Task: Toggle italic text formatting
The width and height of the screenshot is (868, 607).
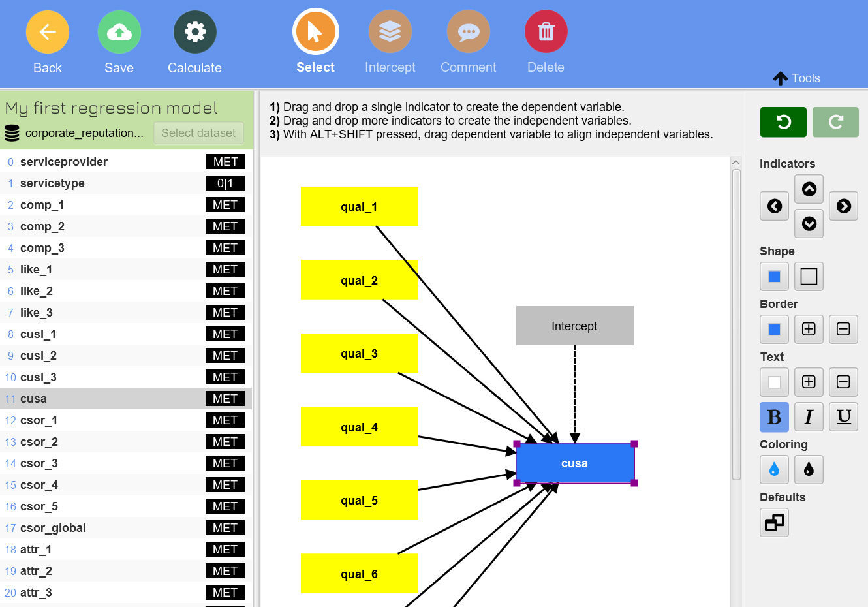Action: [x=809, y=417]
